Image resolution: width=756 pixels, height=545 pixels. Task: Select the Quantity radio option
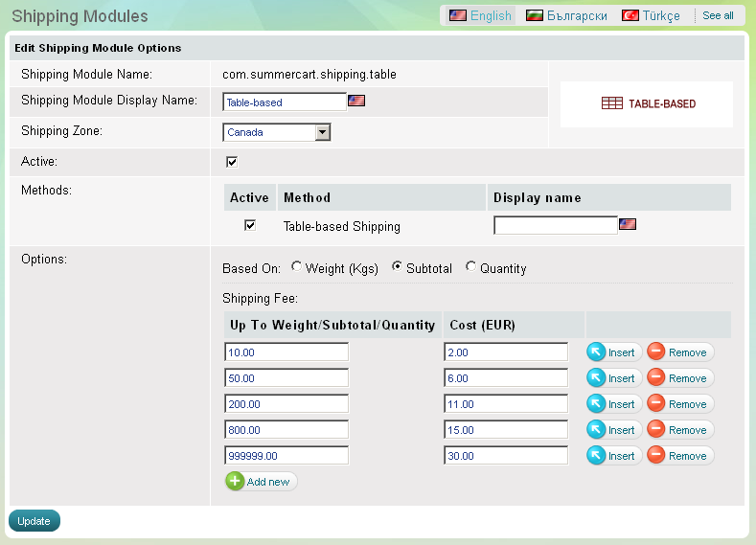[470, 268]
